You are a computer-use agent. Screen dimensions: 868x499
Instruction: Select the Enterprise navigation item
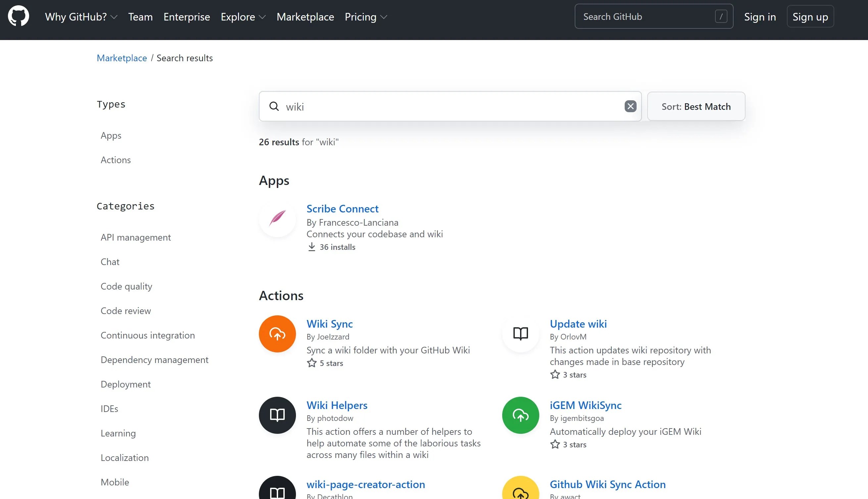(186, 17)
